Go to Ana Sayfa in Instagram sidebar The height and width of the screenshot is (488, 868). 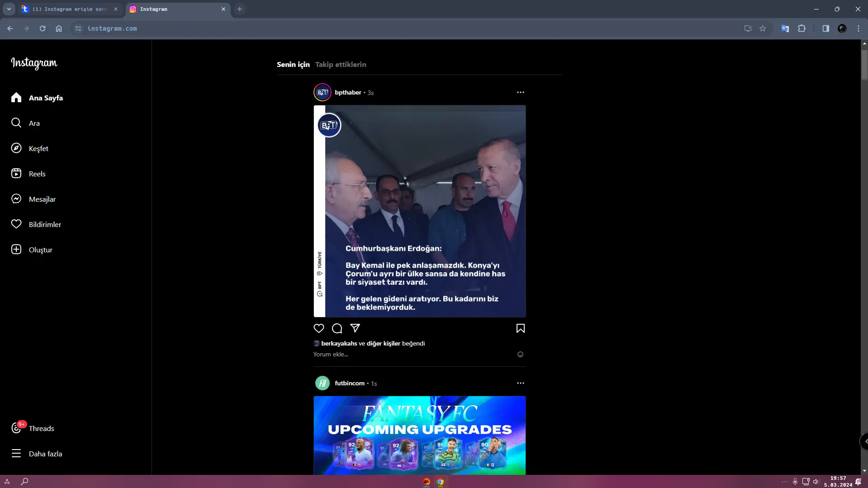37,98
